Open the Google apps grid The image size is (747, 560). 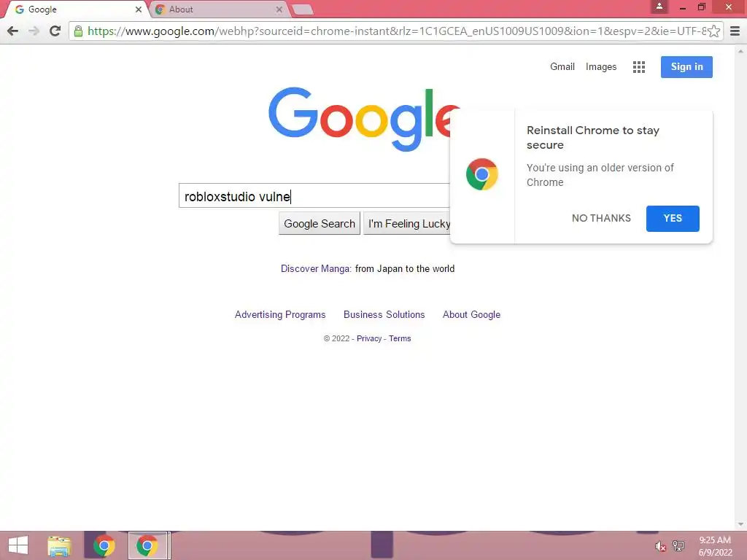639,67
